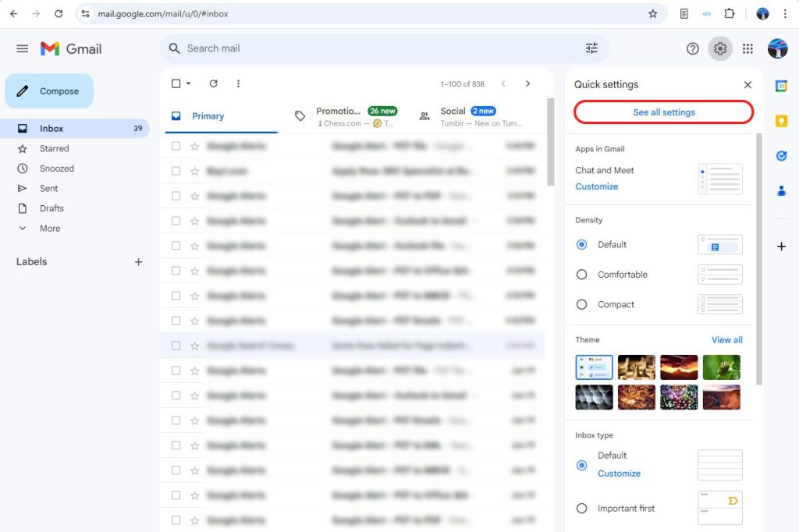Open the Snoozed folder

pos(75,168)
